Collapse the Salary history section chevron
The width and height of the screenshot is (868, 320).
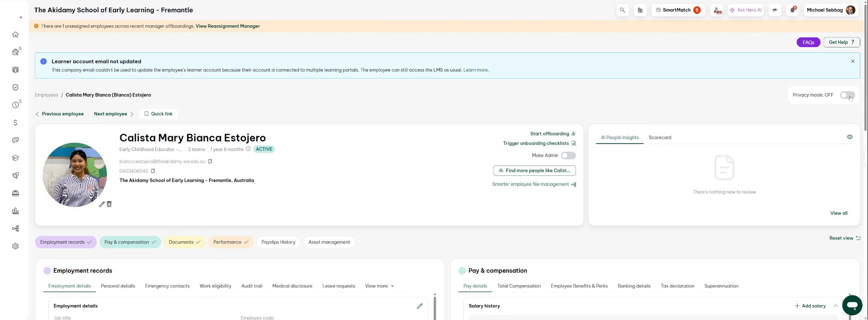835,306
